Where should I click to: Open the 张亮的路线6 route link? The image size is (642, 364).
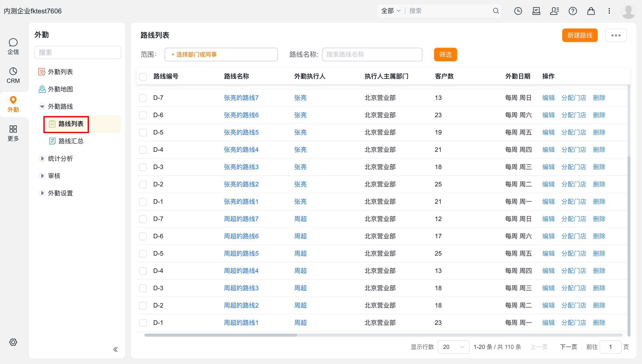point(241,115)
